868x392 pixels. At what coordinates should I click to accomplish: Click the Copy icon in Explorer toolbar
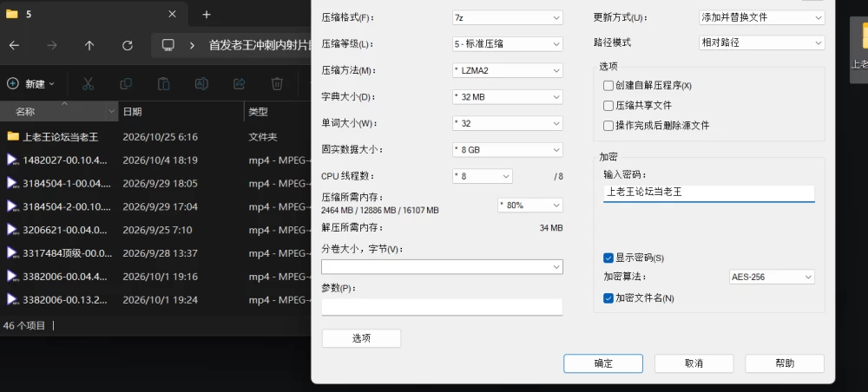tap(126, 83)
